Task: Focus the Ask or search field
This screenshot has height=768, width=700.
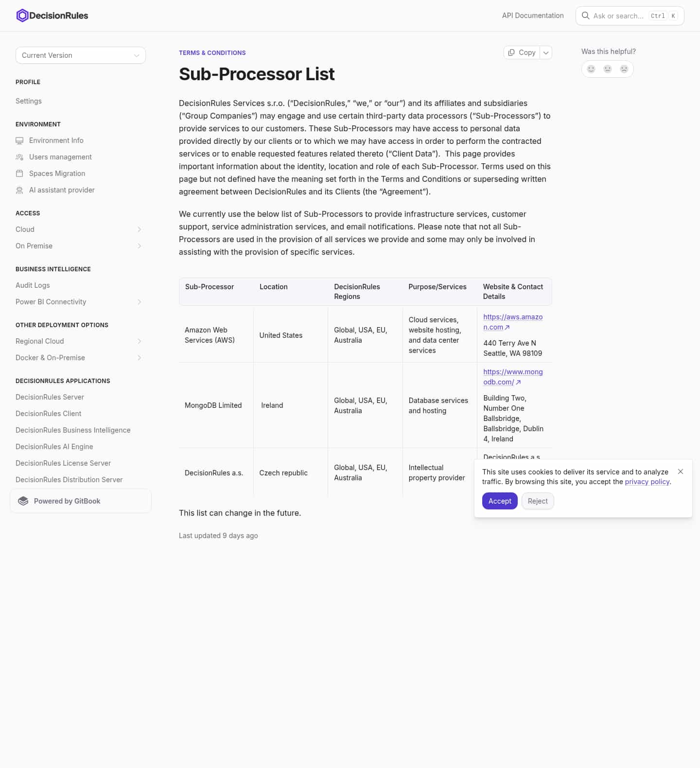Action: 630,16
